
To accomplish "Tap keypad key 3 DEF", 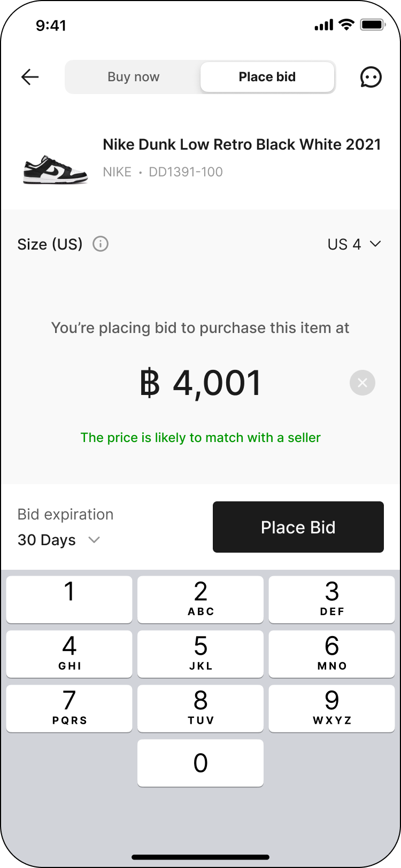I will (x=331, y=599).
